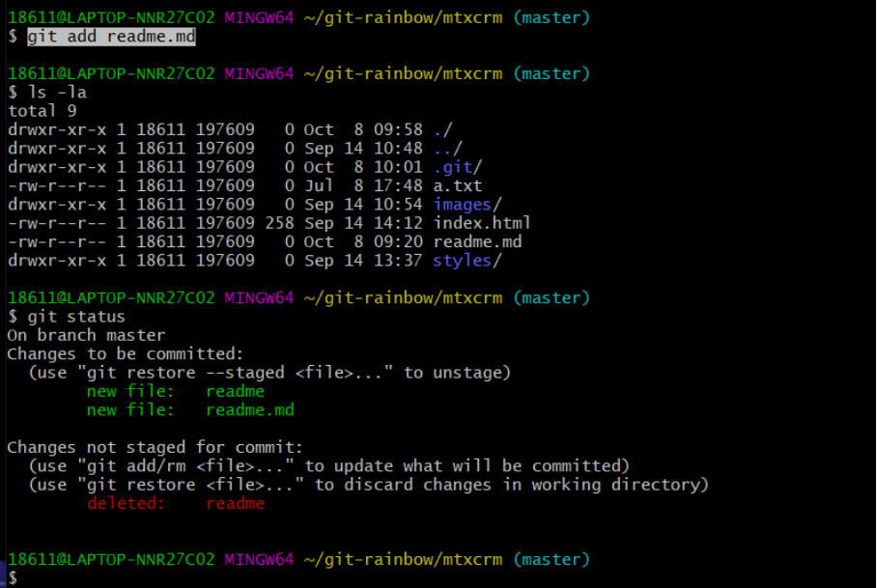The width and height of the screenshot is (877, 588).
Task: Click the '../' parent directory entry
Action: (447, 148)
